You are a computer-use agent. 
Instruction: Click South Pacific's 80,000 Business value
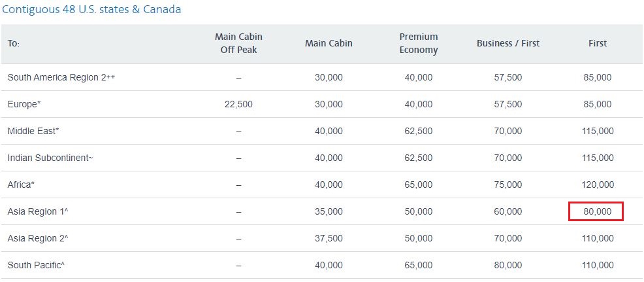pos(508,265)
